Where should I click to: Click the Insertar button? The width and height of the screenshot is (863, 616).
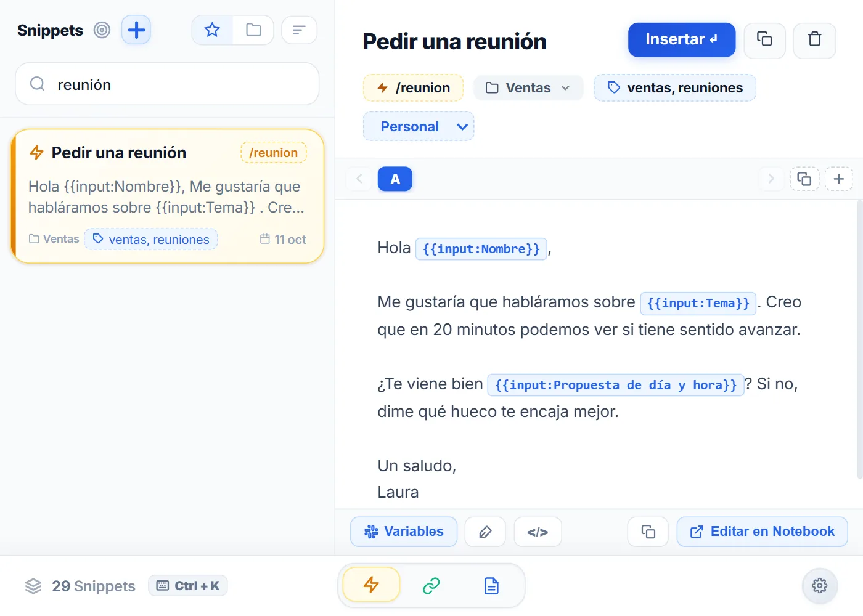[682, 40]
